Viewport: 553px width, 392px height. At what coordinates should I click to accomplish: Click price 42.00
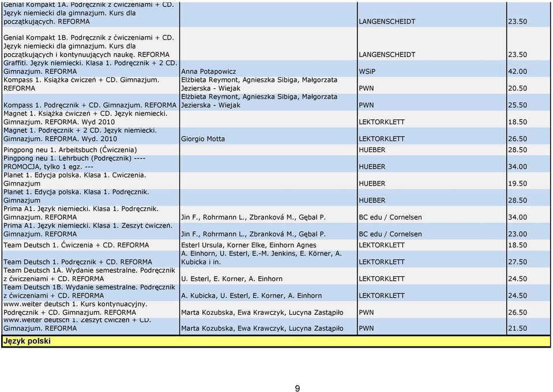(517, 71)
